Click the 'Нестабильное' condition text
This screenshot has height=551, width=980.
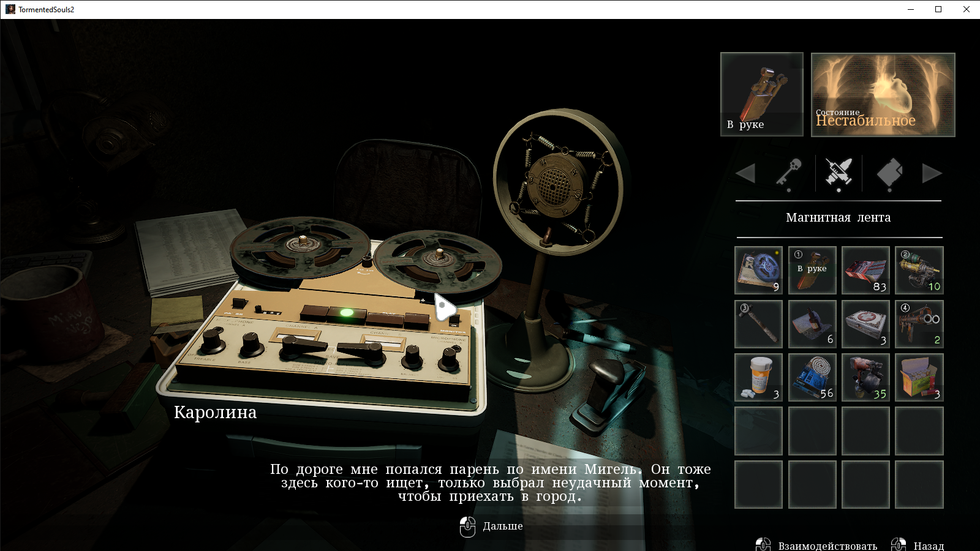click(865, 121)
